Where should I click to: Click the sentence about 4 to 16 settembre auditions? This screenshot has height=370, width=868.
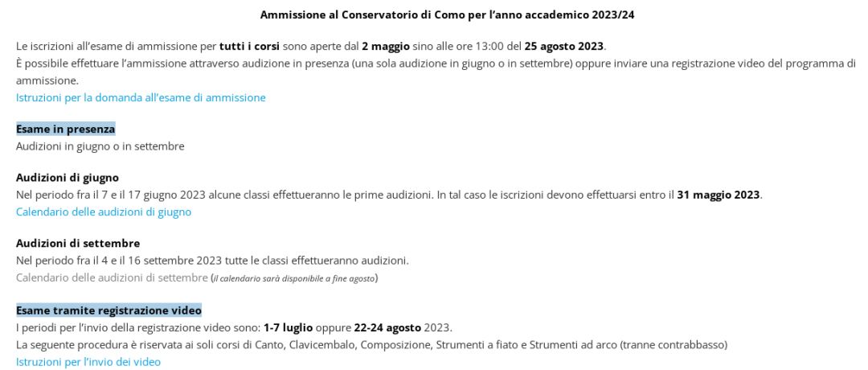tap(212, 261)
